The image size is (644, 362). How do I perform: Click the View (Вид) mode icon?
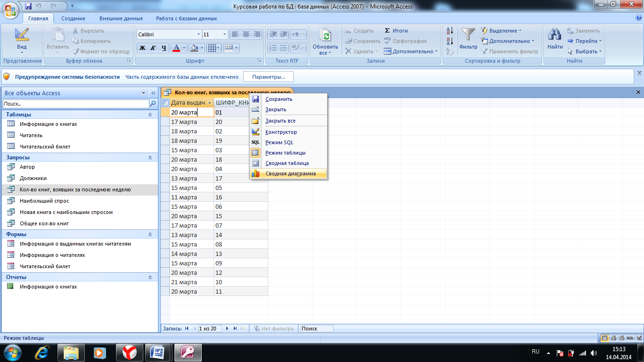22,40
